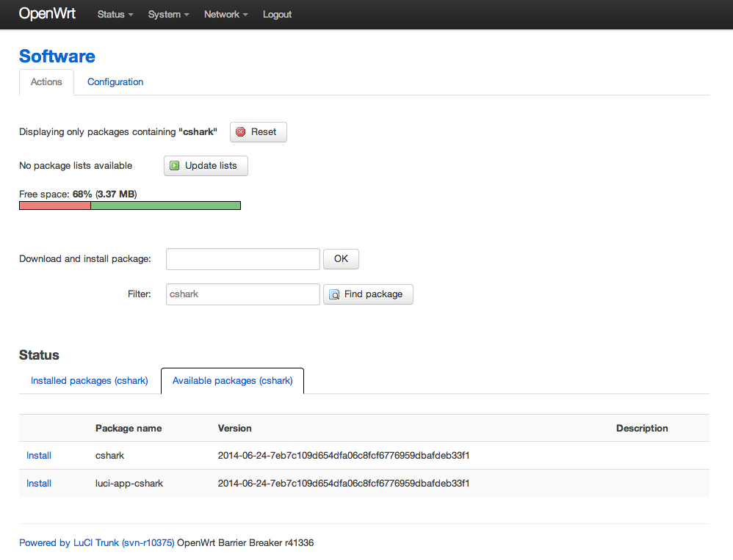Click the green free space bar portion
733x560 pixels.
[x=165, y=206]
